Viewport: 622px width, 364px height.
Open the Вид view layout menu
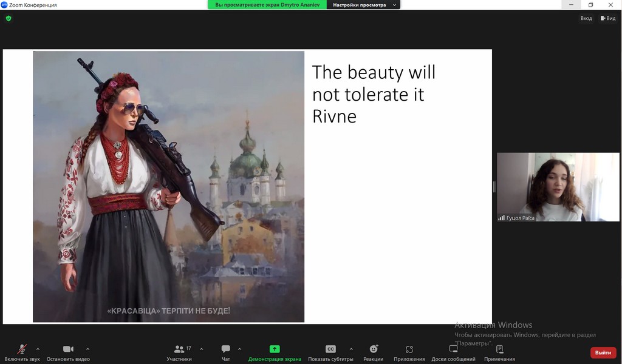pos(607,18)
